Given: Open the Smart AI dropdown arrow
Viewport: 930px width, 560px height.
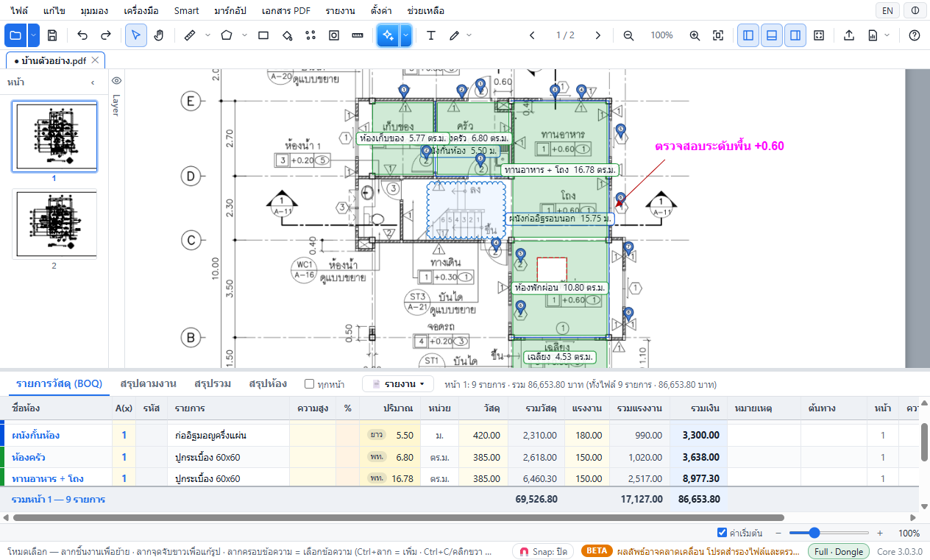Looking at the screenshot, I should [405, 35].
